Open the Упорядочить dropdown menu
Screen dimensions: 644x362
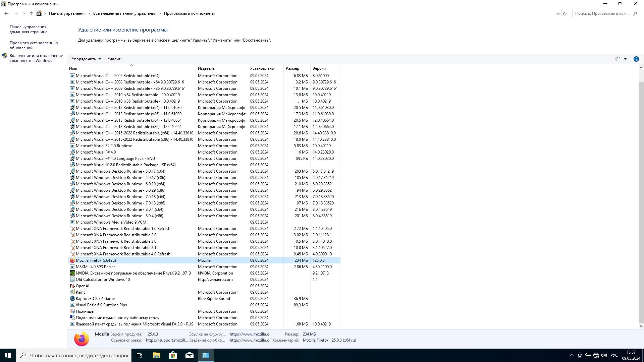coord(86,59)
